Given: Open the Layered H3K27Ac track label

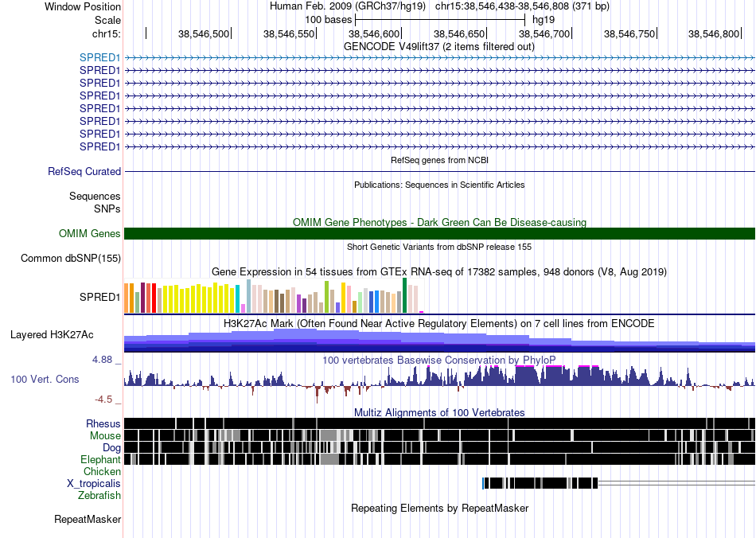Looking at the screenshot, I should 52,334.
